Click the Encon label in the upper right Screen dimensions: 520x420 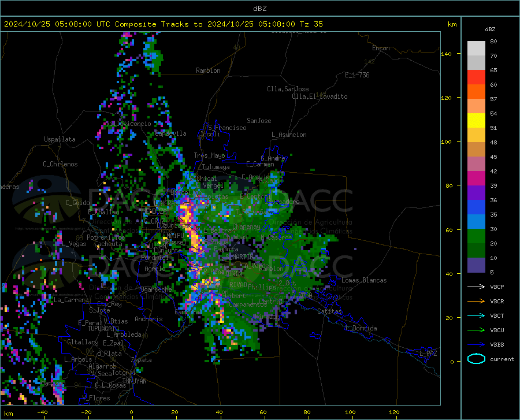click(x=381, y=48)
